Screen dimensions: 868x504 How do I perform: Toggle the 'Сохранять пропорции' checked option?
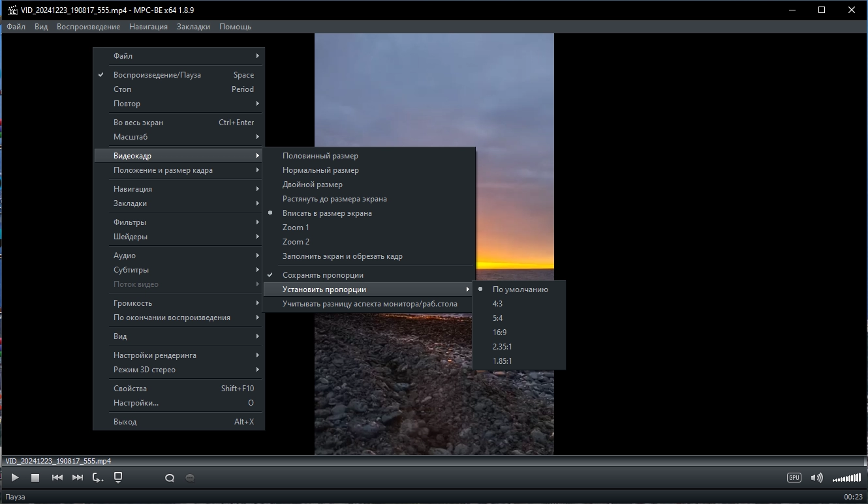pyautogui.click(x=323, y=275)
